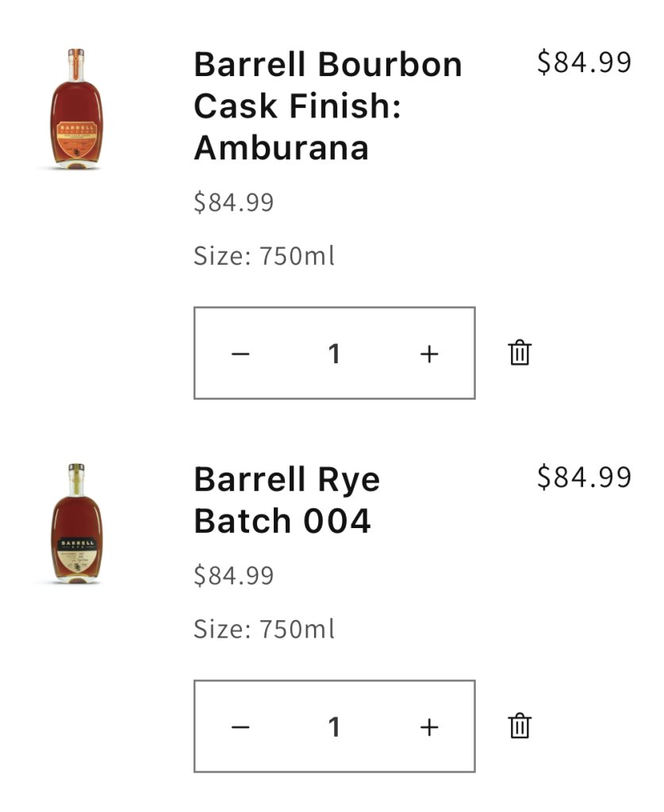664x812 pixels.
Task: Open Barrell Bourbon Cask Finish: Amburana link
Action: pyautogui.click(x=328, y=105)
